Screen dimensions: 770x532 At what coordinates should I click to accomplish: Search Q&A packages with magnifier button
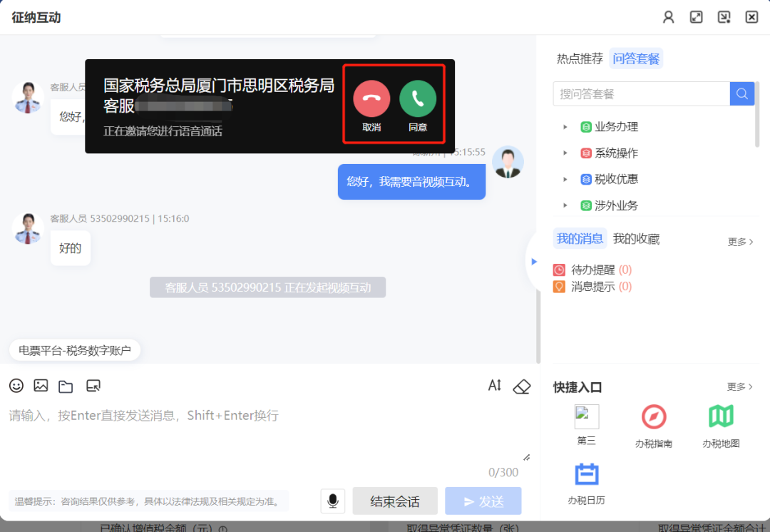pos(742,93)
